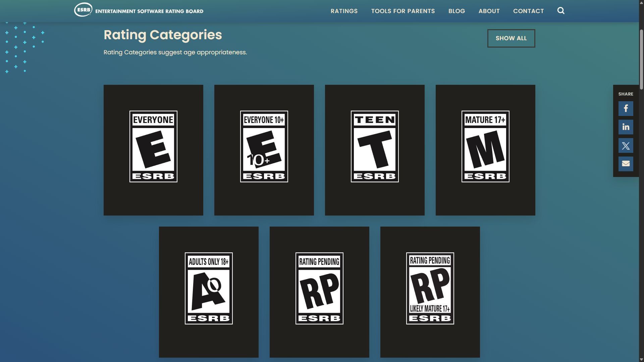Select the Everyone (E) rating icon
This screenshot has width=644, height=362.
pos(153,146)
